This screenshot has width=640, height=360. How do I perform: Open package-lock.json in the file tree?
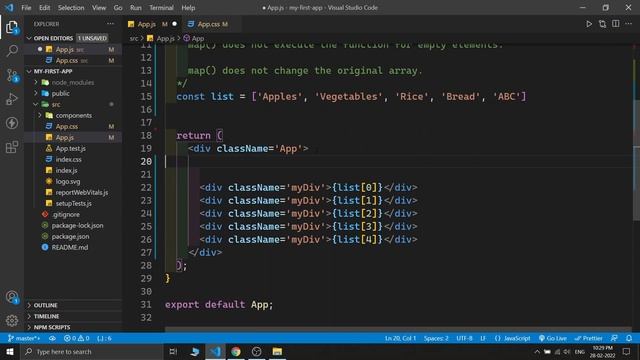[77, 225]
